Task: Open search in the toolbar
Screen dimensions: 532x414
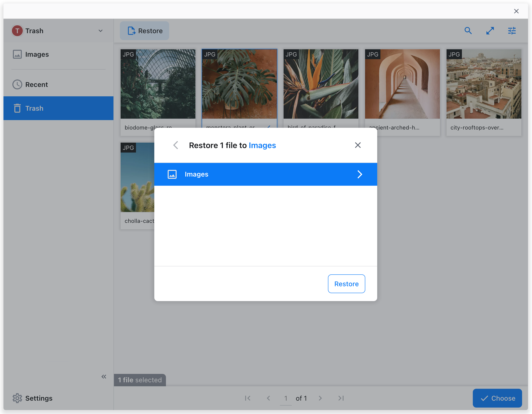Action: click(468, 31)
